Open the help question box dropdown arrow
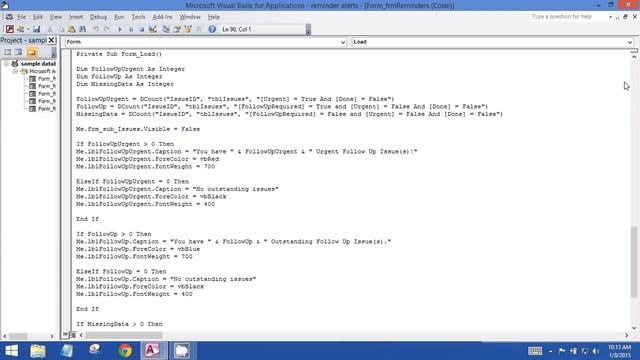640x360 pixels. click(x=610, y=17)
